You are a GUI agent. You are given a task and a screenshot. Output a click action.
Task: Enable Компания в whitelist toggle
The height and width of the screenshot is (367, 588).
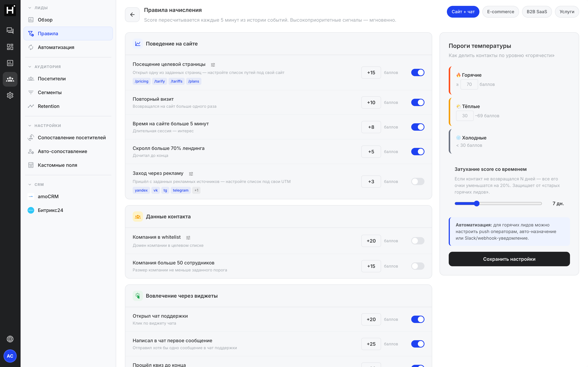click(418, 241)
